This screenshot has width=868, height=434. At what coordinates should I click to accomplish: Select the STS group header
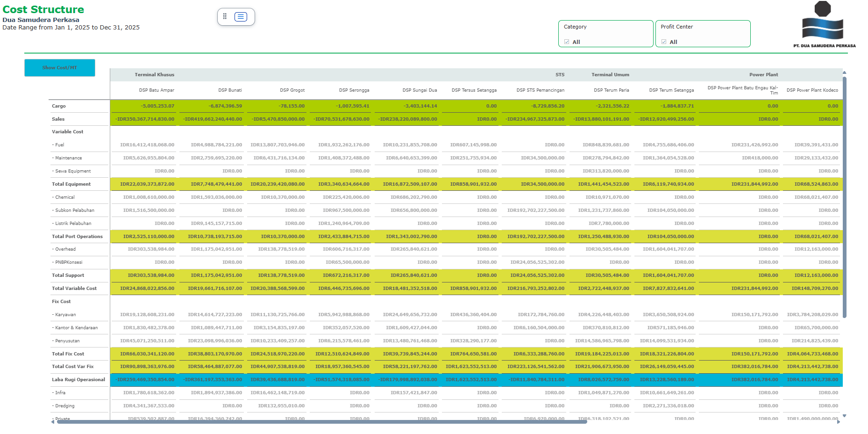(x=560, y=75)
